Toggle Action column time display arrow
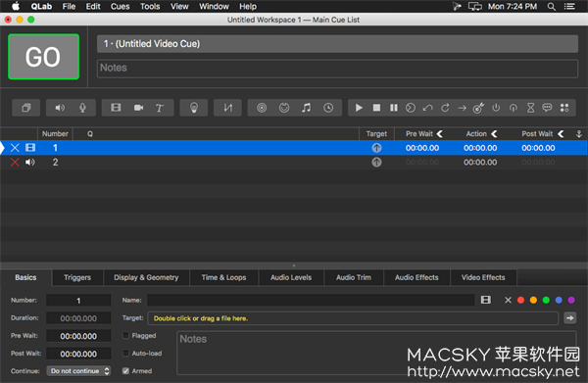The image size is (588, 383). [x=494, y=134]
